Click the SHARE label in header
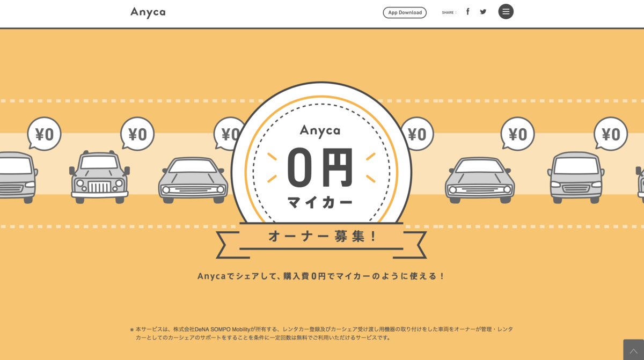 [449, 12]
